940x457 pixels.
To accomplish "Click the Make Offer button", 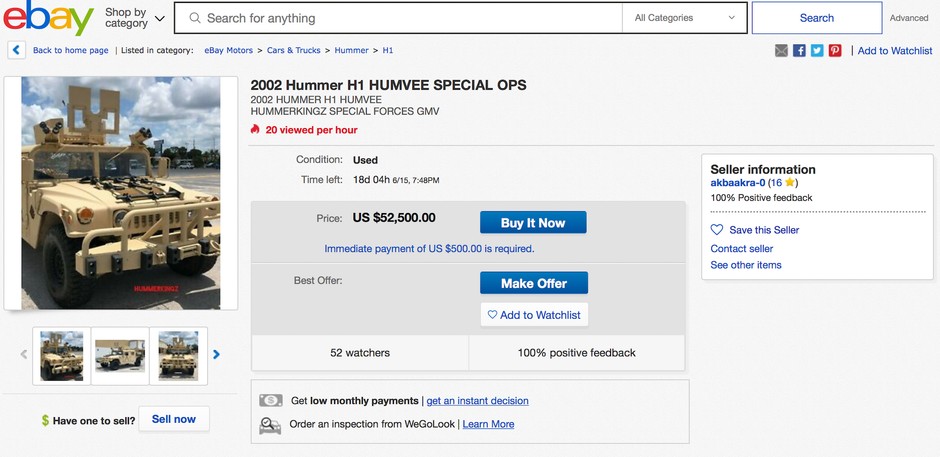I will (534, 283).
